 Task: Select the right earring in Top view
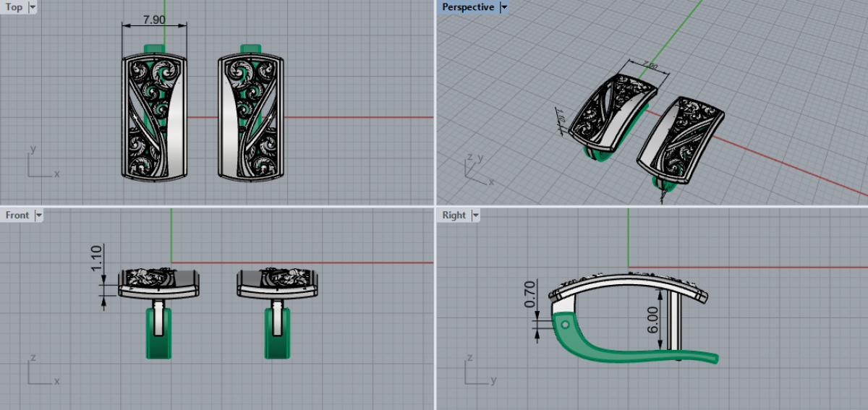pyautogui.click(x=252, y=116)
